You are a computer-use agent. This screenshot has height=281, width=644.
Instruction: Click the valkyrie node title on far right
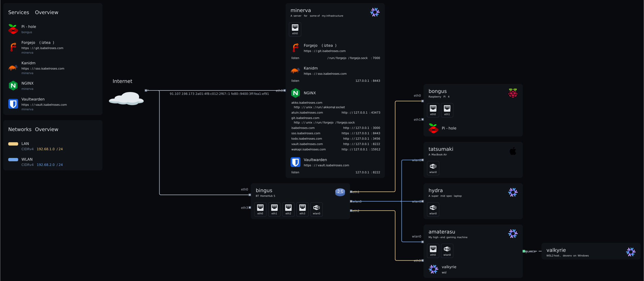coord(556,250)
